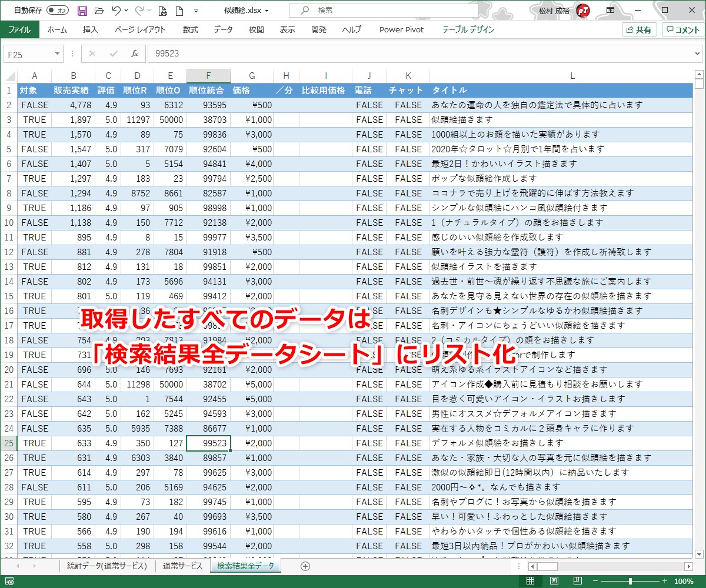The width and height of the screenshot is (706, 588).
Task: Open the ファイル tab
Action: click(19, 29)
